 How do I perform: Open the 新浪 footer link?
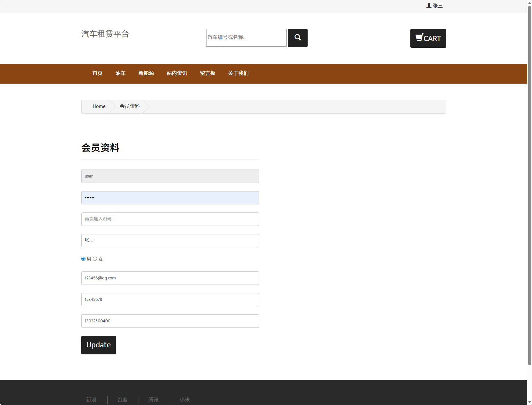click(91, 400)
